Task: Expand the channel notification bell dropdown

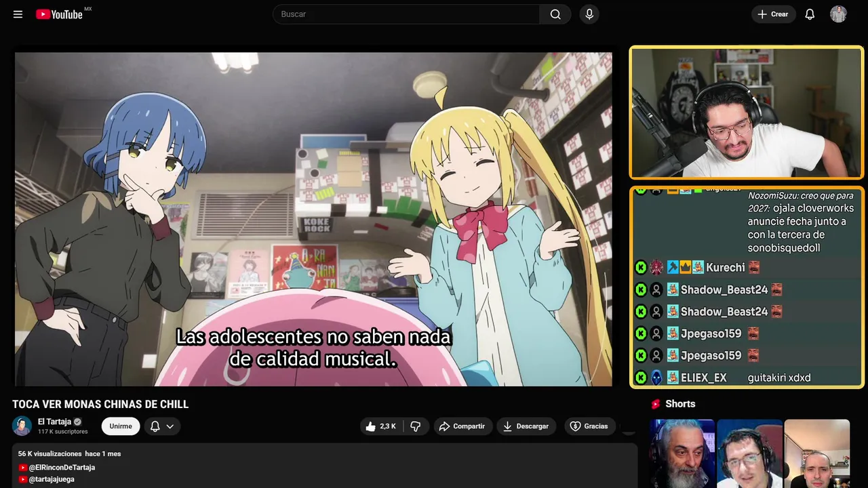Action: coord(162,426)
